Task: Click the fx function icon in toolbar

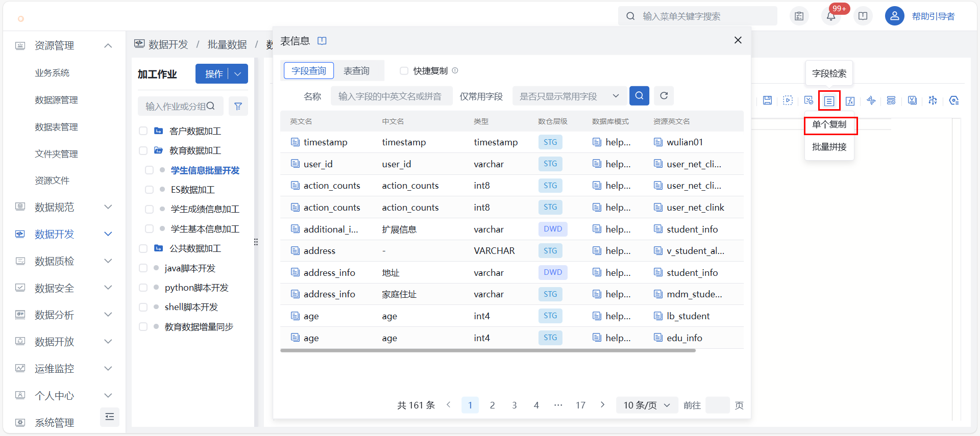Action: coord(850,100)
